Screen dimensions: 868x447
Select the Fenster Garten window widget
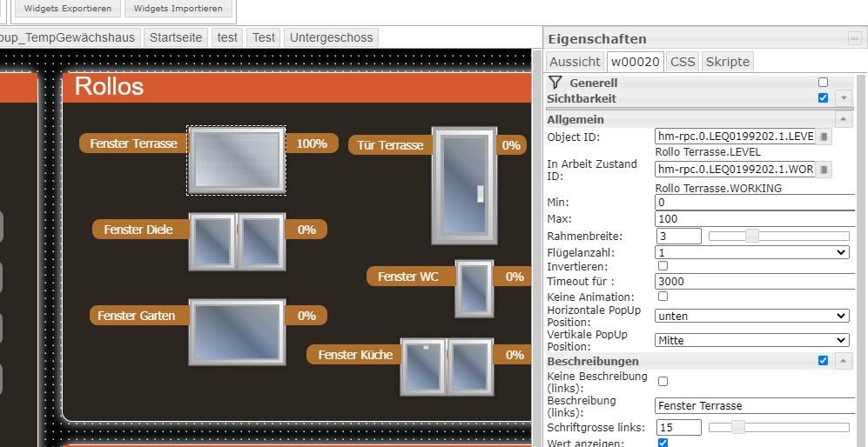[x=237, y=332]
